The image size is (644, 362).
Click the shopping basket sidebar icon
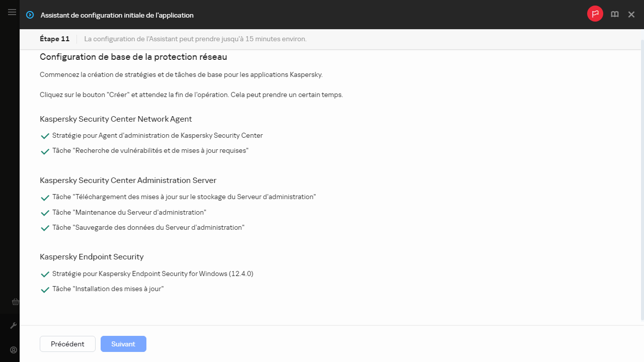(x=15, y=302)
